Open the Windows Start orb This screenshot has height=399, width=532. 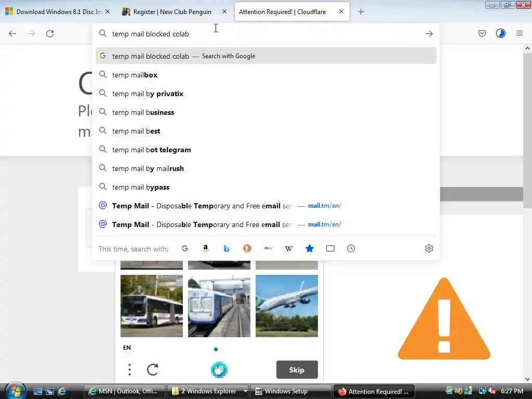(x=15, y=391)
